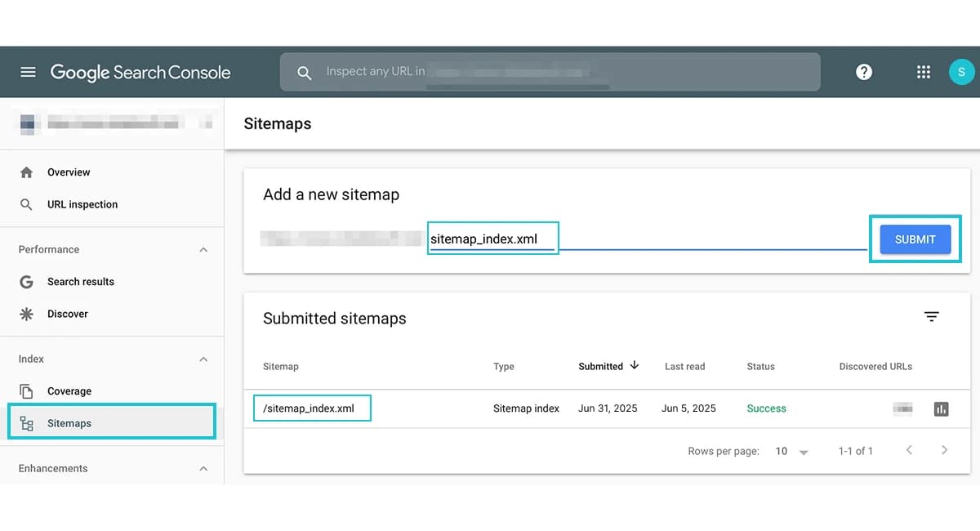
Task: Click the profile avatar circle
Action: tap(961, 72)
